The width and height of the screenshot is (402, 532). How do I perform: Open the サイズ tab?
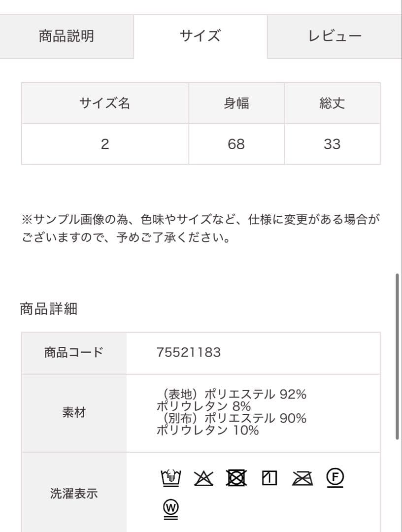pos(201,35)
